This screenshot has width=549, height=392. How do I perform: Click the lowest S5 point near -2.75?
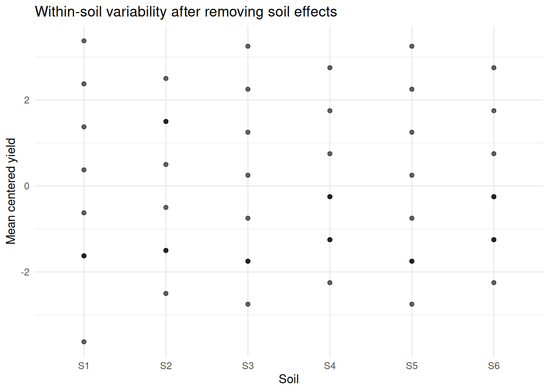click(412, 304)
